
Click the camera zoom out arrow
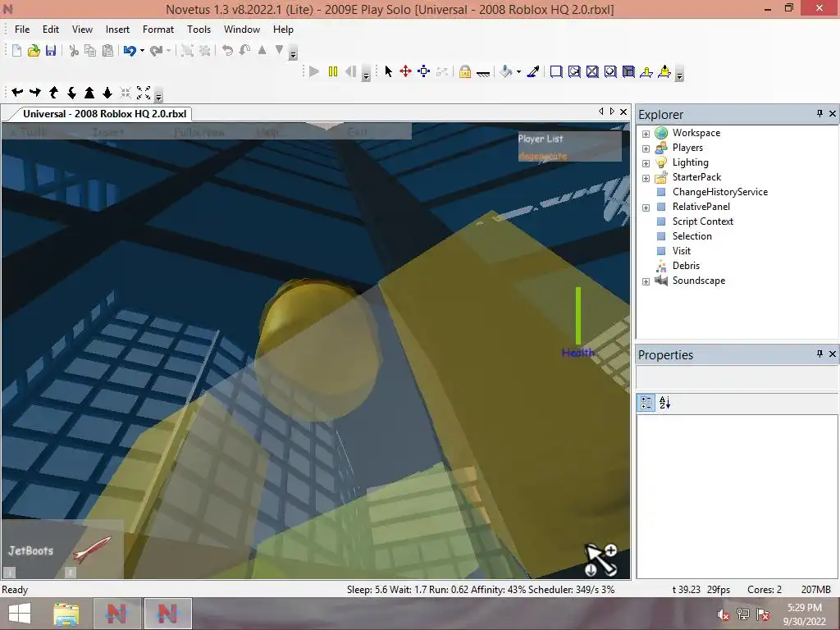pyautogui.click(x=107, y=92)
